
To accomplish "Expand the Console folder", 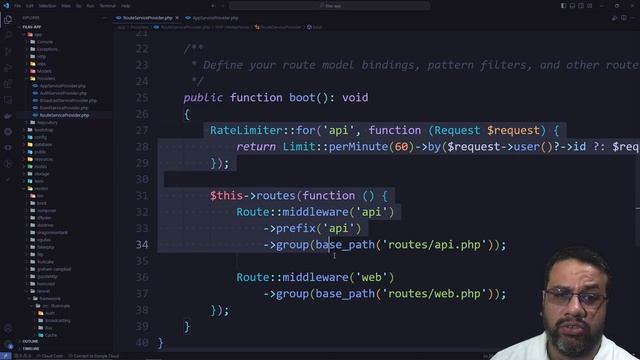I will 45,42.
